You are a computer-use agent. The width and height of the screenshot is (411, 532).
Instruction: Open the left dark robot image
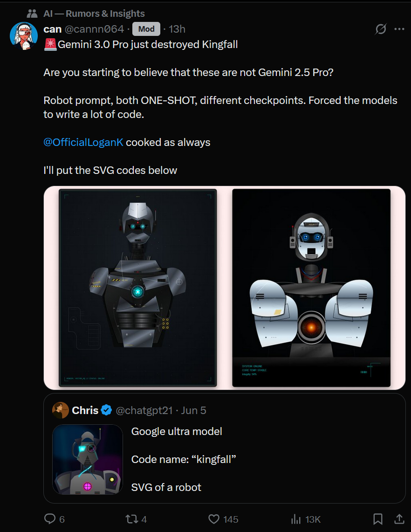click(137, 288)
